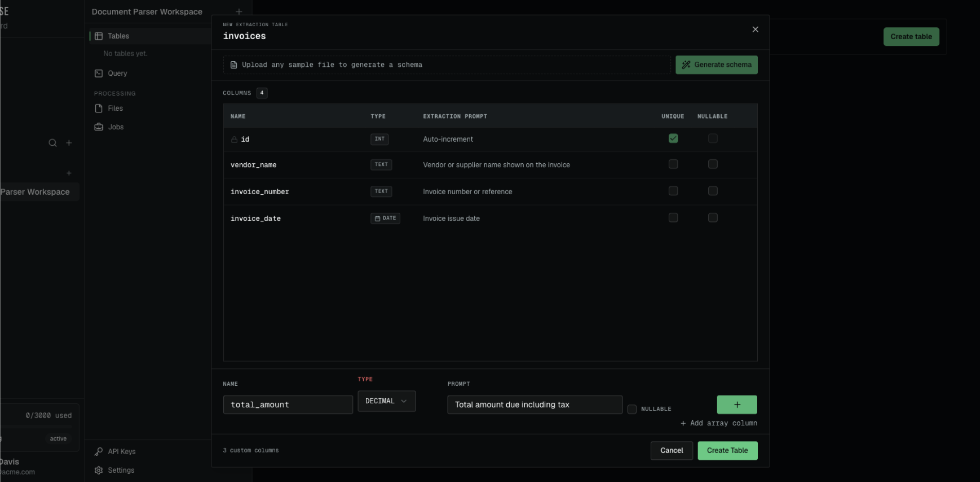The height and width of the screenshot is (482, 980).
Task: Click the green plus add-column button
Action: (737, 405)
